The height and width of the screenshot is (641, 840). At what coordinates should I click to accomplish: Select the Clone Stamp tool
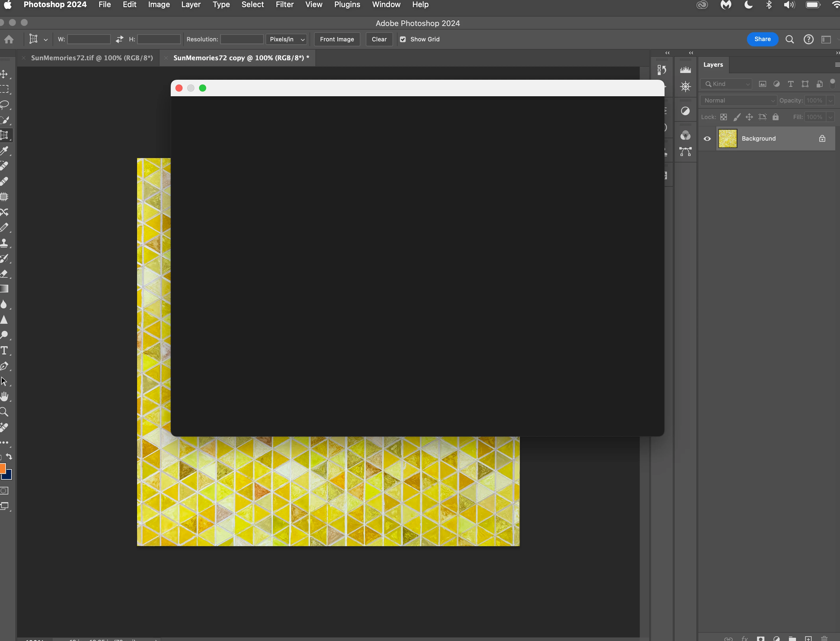[4, 243]
